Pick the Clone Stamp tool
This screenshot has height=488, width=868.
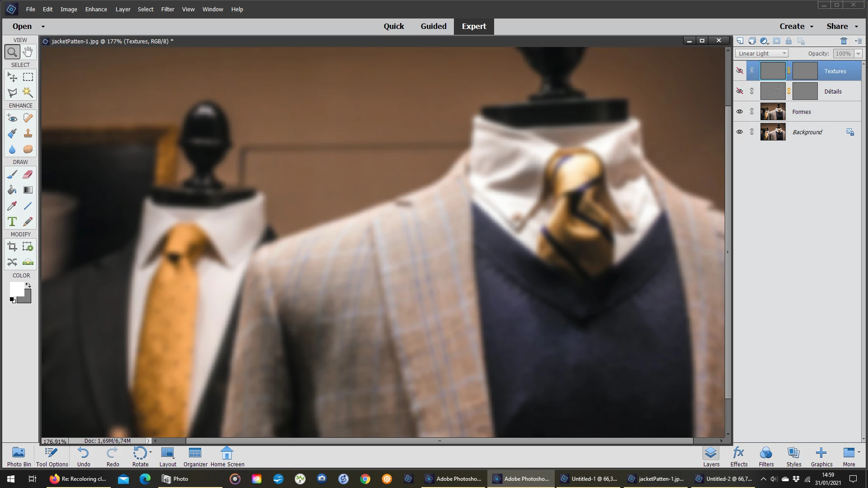(x=28, y=133)
